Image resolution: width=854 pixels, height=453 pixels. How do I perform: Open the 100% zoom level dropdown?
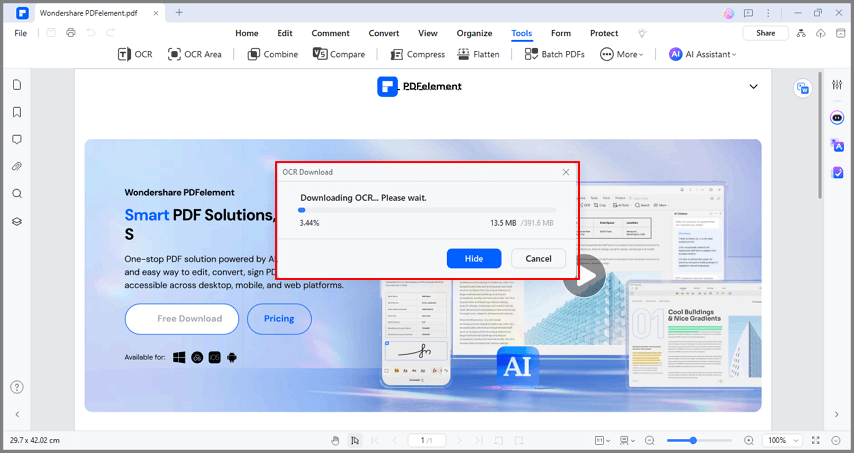tap(782, 440)
